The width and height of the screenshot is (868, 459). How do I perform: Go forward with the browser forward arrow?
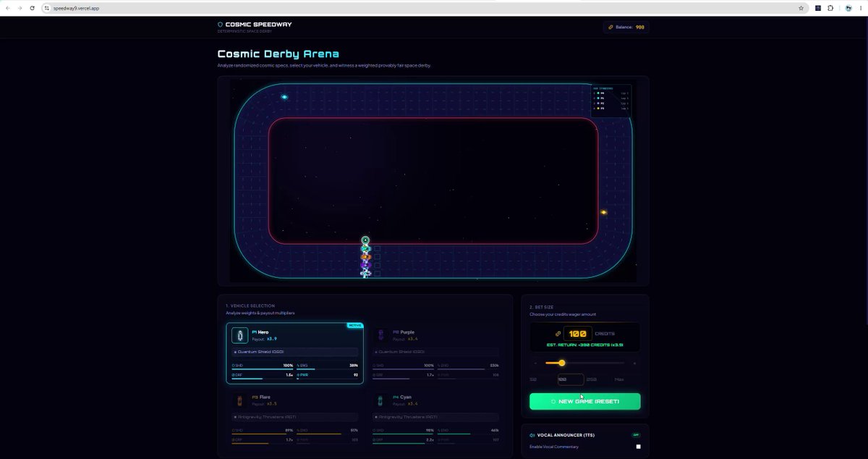click(x=20, y=8)
